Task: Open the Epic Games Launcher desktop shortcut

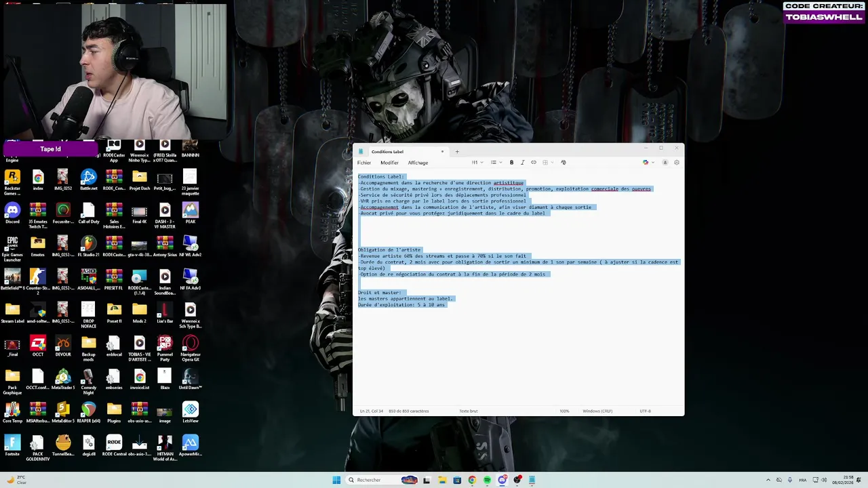Action: 12,249
